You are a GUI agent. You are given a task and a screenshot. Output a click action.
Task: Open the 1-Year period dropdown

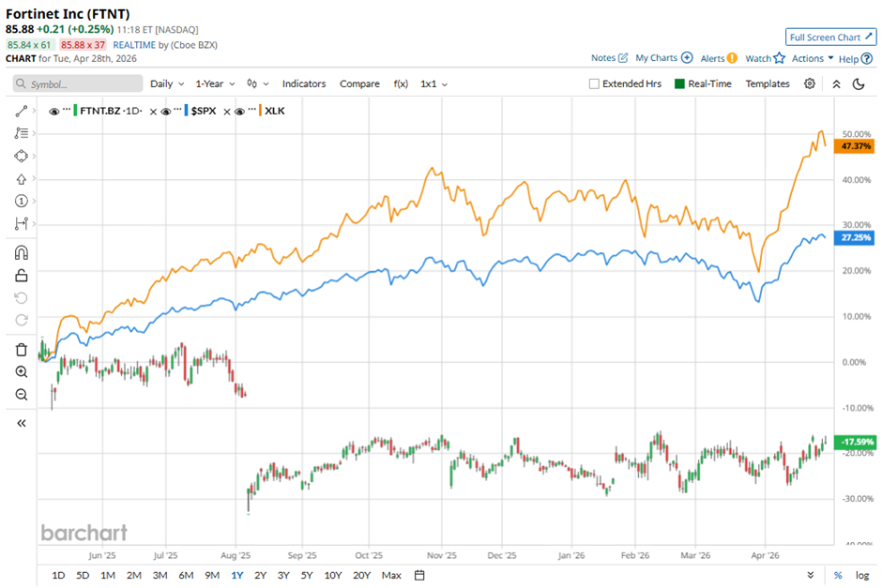[x=215, y=83]
